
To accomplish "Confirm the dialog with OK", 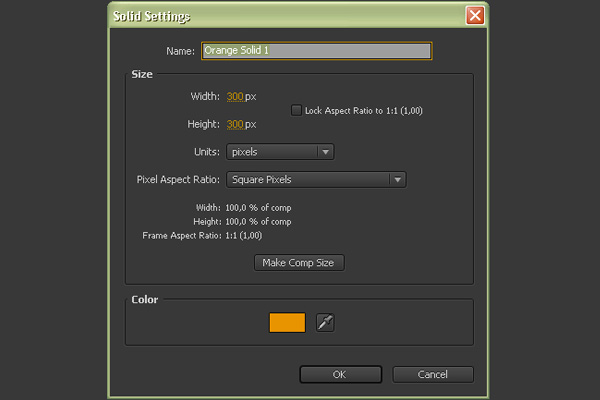I will point(340,374).
